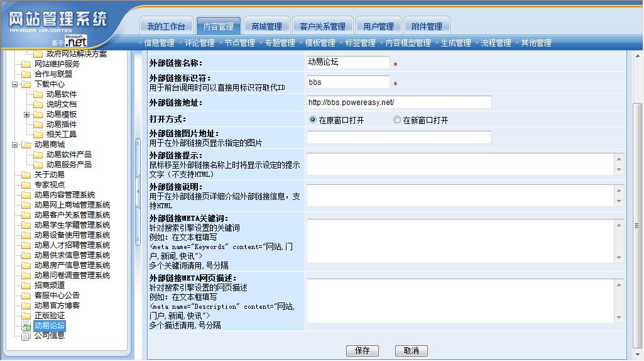644x361 pixels.
Task: Switch to the 商城管理 tab
Action: [x=266, y=26]
